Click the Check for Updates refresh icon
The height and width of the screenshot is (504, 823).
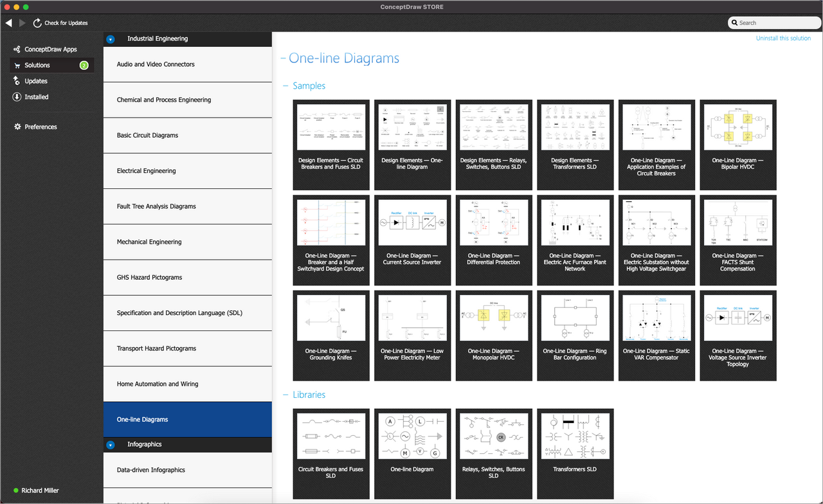pos(37,22)
